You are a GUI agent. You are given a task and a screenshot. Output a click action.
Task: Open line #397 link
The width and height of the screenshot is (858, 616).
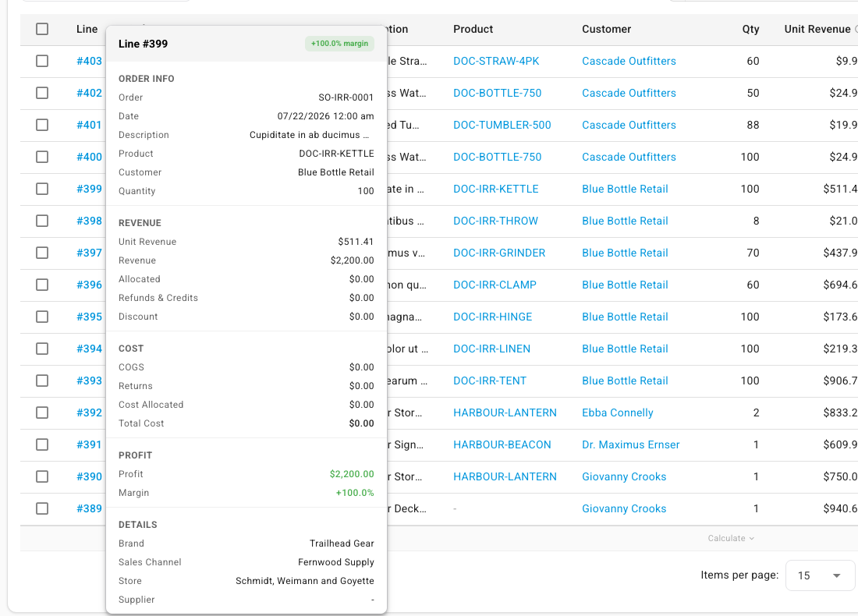click(89, 253)
